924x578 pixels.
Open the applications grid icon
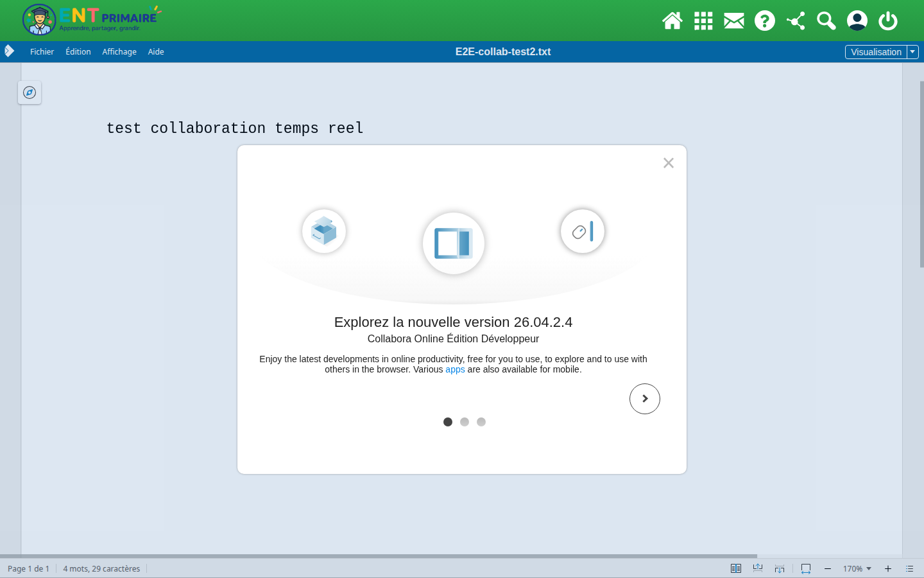click(703, 21)
